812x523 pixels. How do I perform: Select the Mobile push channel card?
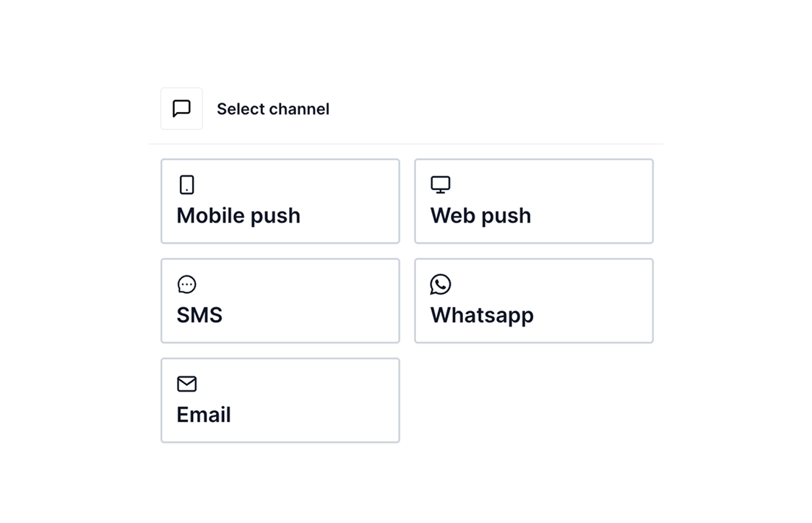coord(280,201)
